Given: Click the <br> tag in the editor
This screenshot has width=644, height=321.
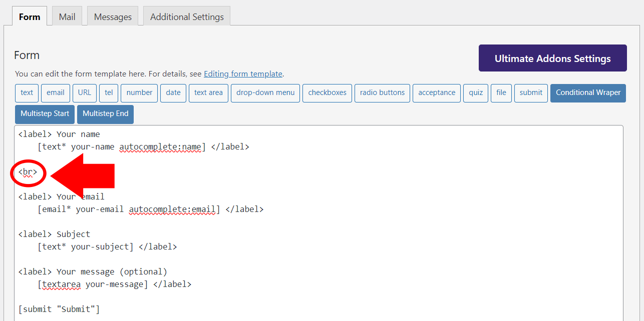Looking at the screenshot, I should (28, 172).
